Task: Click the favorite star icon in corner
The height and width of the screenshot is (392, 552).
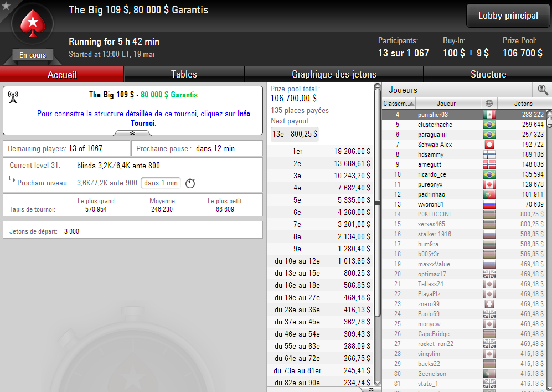Action: tap(6, 6)
